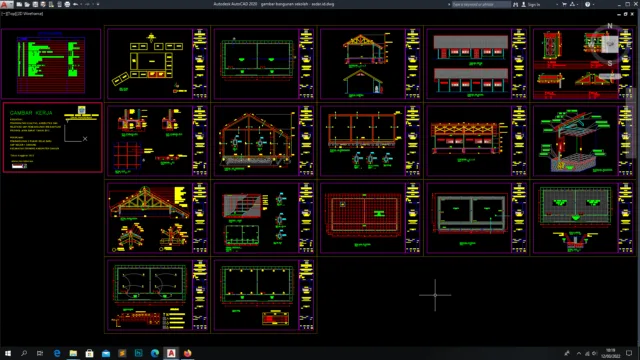Open legacy Edge browser from taskbar
Screen dimensions: 640x360
click(x=57, y=353)
